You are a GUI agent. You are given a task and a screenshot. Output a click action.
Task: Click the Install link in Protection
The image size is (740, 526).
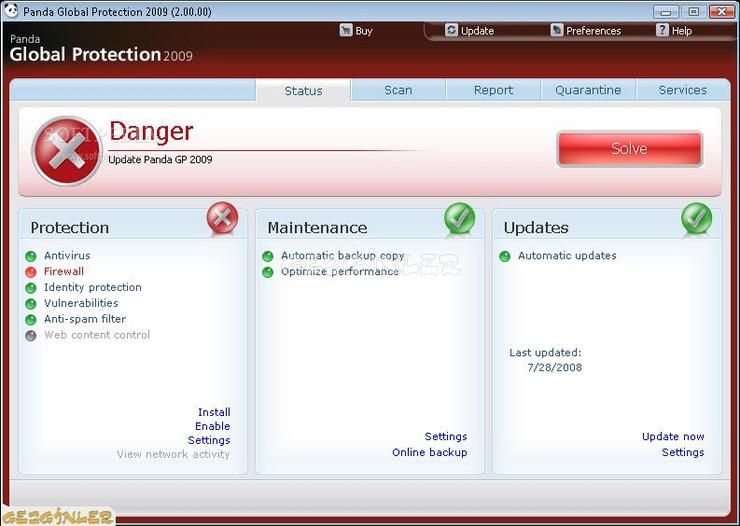tap(214, 412)
